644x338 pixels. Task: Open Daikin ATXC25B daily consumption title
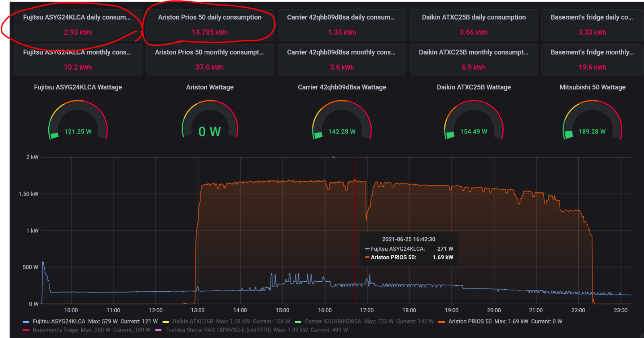click(x=474, y=17)
